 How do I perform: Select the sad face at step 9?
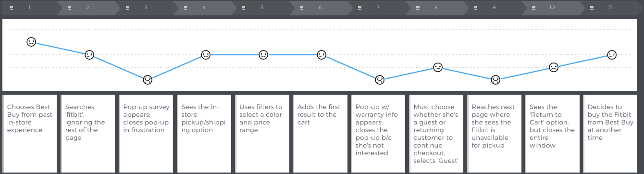click(x=496, y=80)
